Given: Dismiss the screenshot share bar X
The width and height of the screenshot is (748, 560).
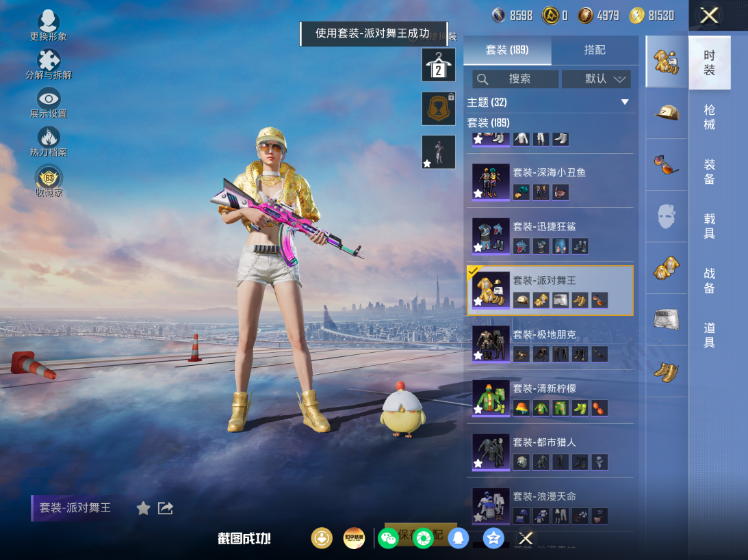Looking at the screenshot, I should pos(526,539).
